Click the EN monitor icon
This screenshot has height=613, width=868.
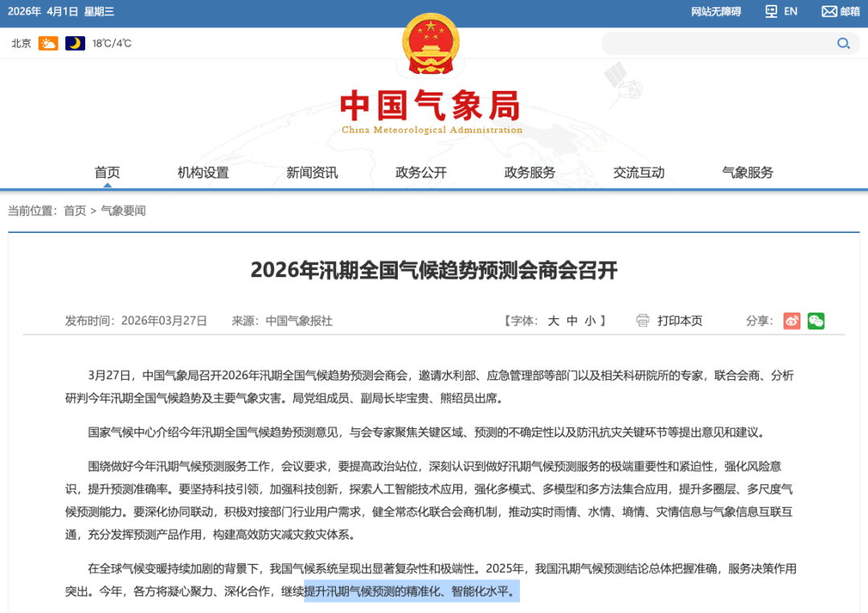click(x=771, y=11)
